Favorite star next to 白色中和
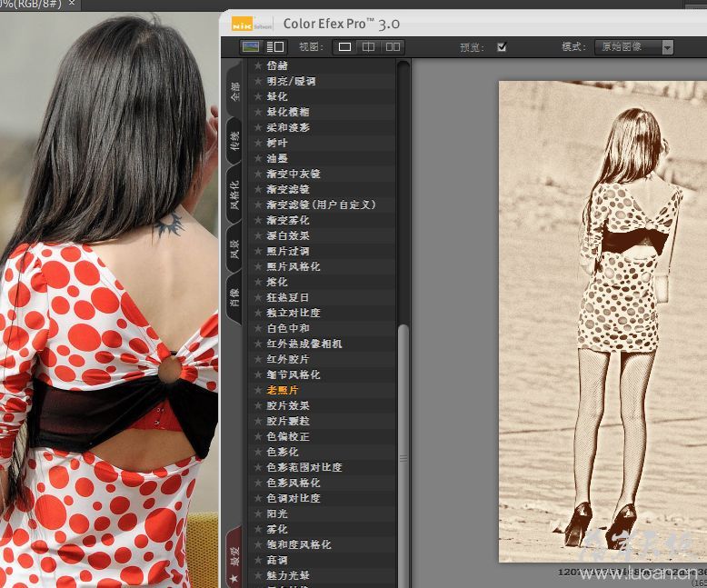Screen dimensions: 707x588 tap(258, 328)
